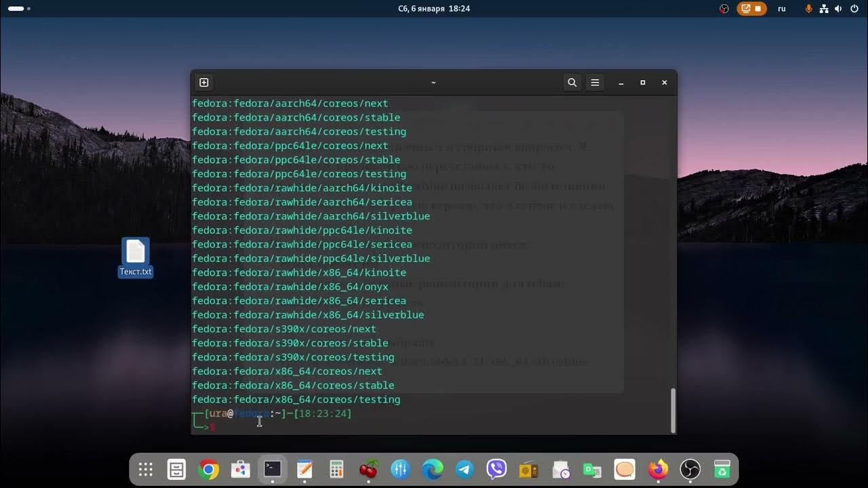Open a new terminal tab with plus button

tap(204, 83)
